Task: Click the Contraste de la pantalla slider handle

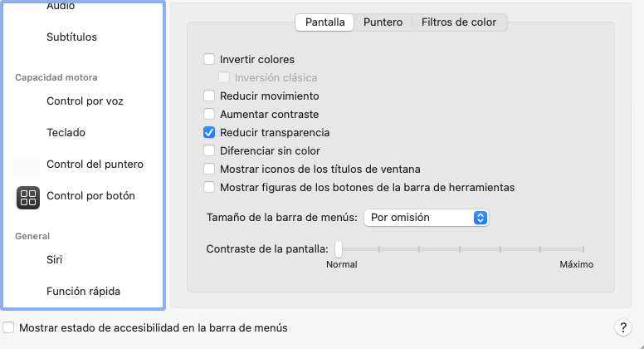Action: 339,248
